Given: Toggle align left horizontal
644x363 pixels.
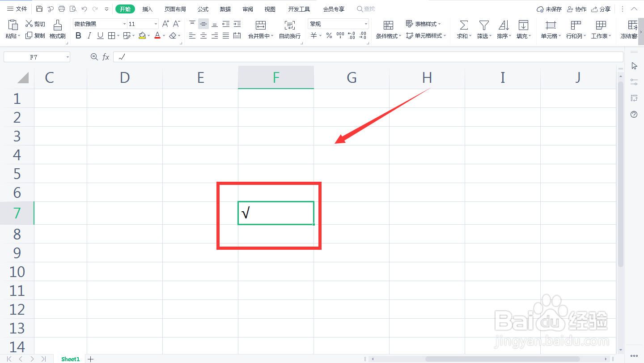Looking at the screenshot, I should [x=192, y=35].
